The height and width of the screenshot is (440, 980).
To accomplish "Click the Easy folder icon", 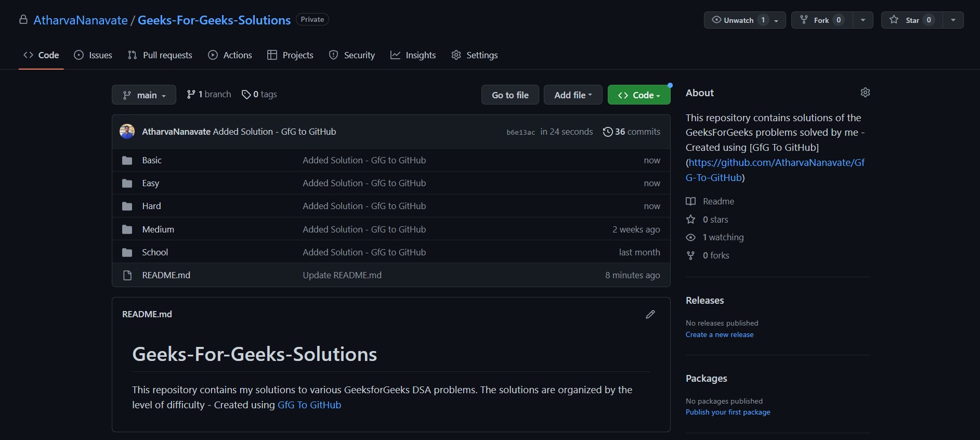I will 127,183.
